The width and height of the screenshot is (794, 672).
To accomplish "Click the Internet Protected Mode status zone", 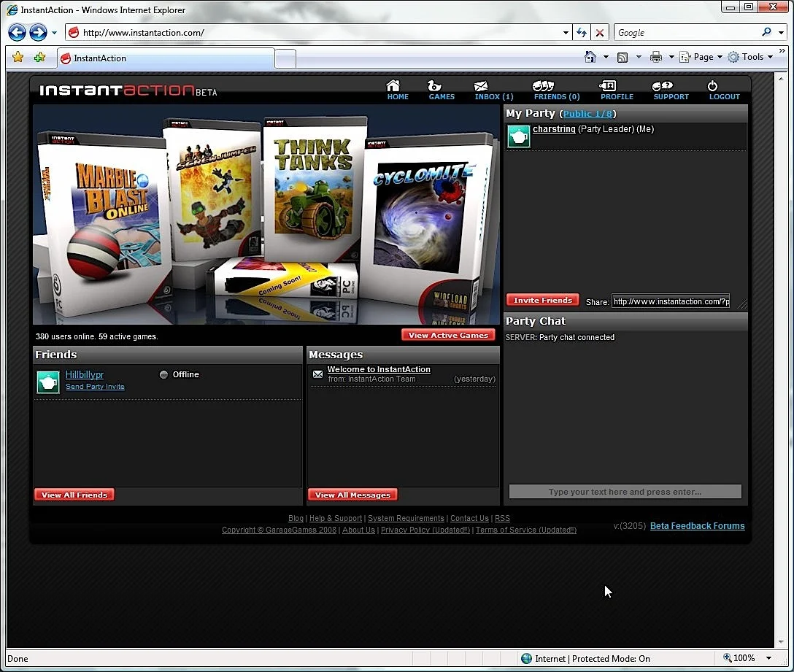I will [x=586, y=658].
